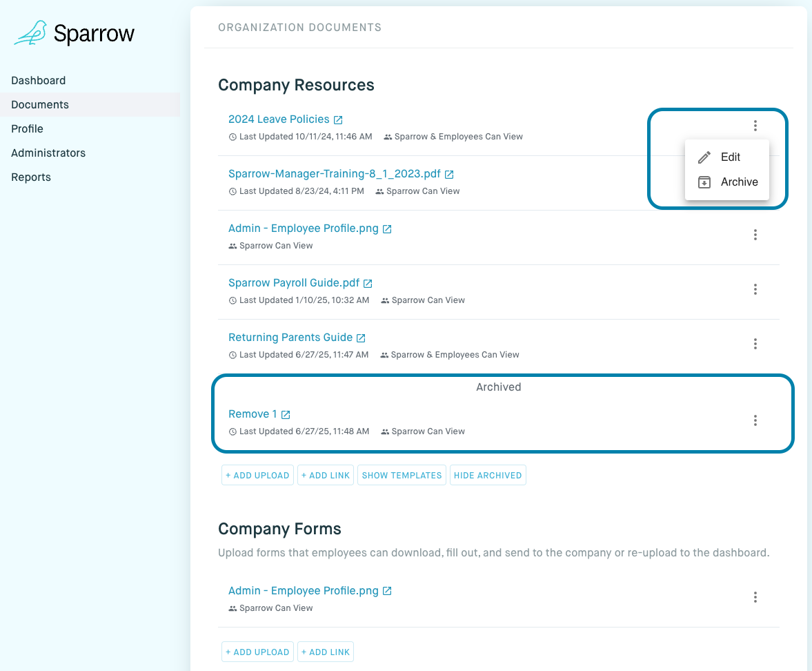Click the pencil icon in the Edit option
Viewport: 812px width, 671px height.
click(704, 157)
